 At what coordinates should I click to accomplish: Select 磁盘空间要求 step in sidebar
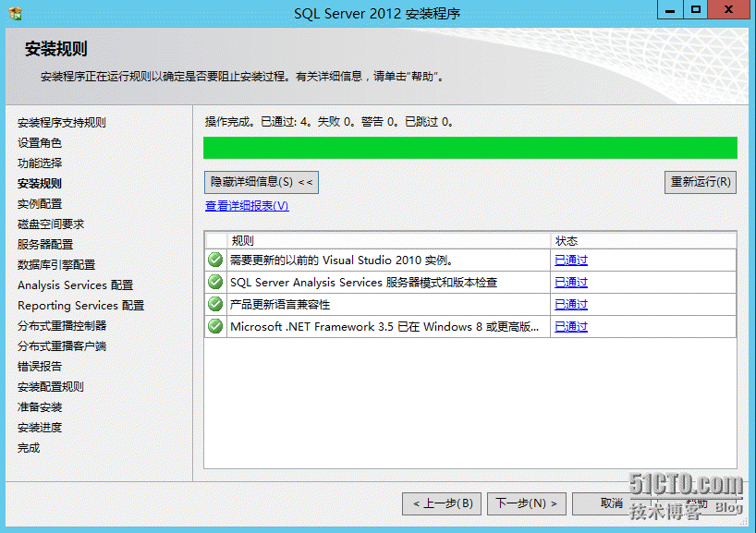(x=51, y=224)
